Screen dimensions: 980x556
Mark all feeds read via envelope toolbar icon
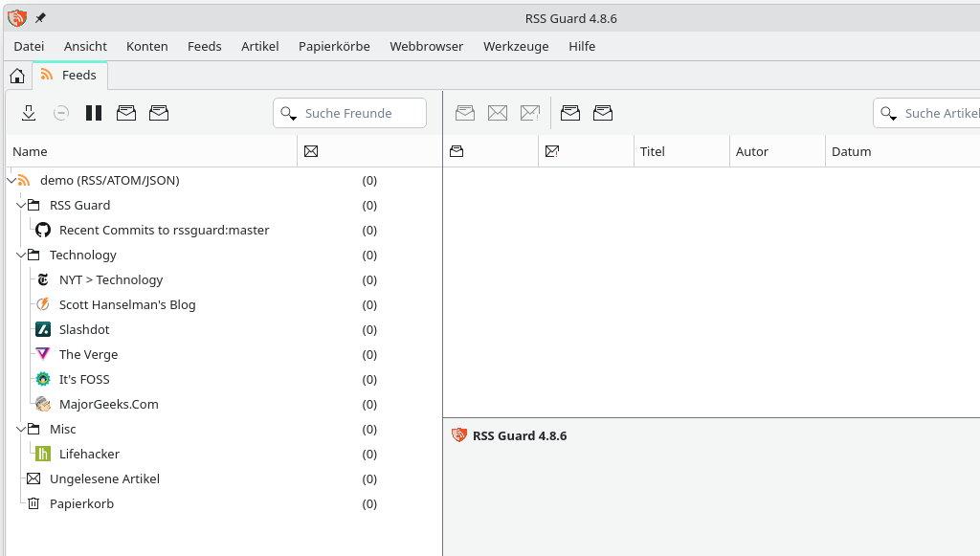click(125, 113)
